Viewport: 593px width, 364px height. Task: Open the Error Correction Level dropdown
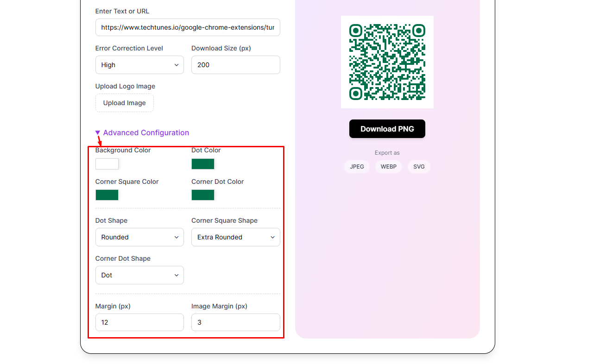tap(139, 65)
